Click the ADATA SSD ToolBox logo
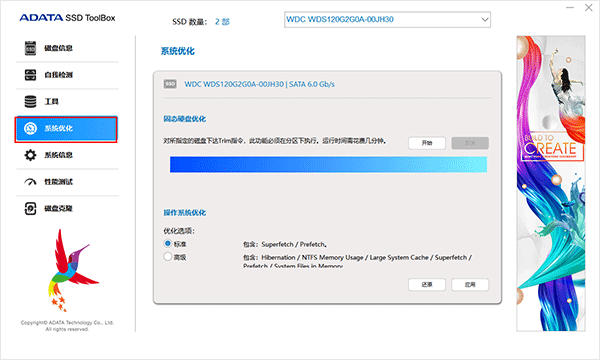600x360 pixels. coord(67,18)
